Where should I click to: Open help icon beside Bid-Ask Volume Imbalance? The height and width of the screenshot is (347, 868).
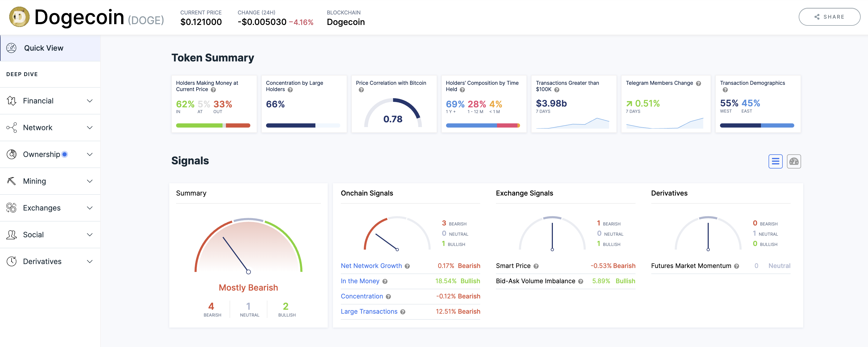pos(581,282)
